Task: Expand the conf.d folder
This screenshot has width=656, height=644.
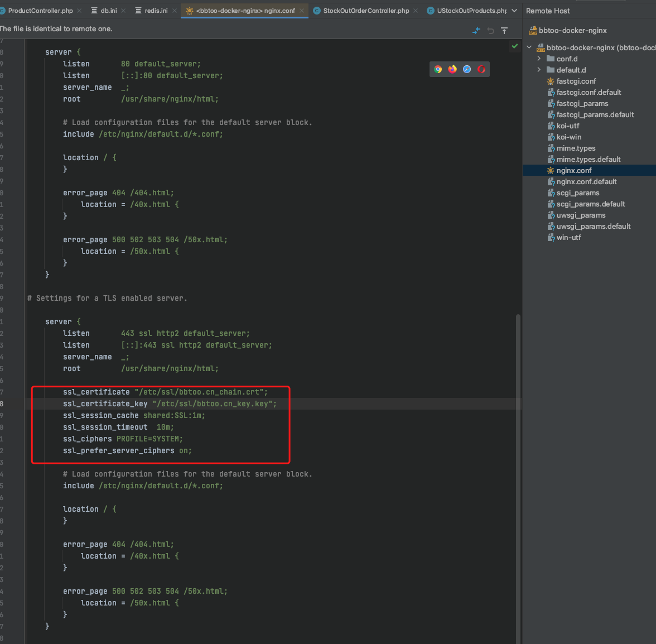Action: [539, 59]
